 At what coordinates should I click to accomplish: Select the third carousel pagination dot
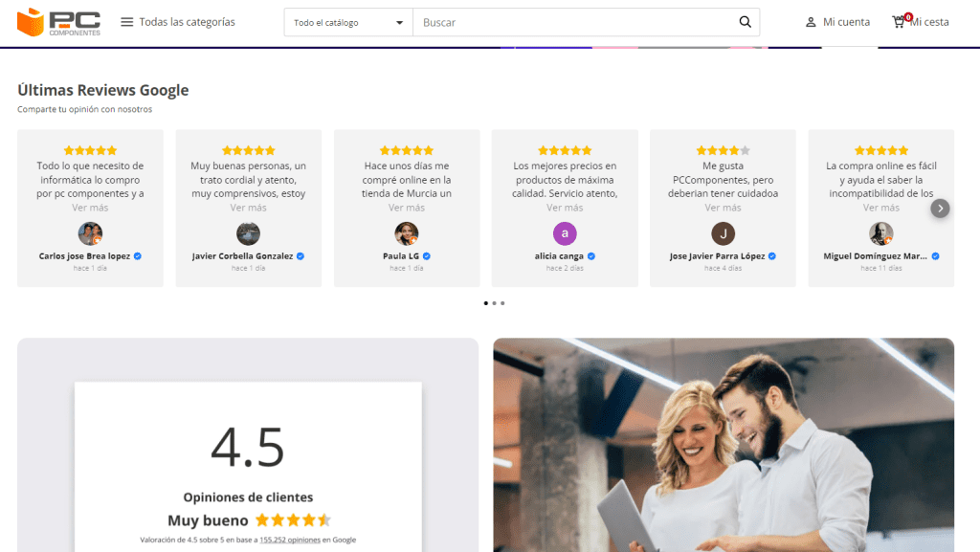point(502,303)
